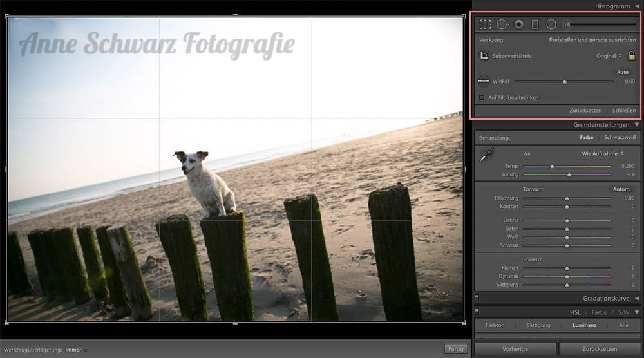Click the bottom Zurücksetzen button
The image size is (644, 358).
pos(600,349)
